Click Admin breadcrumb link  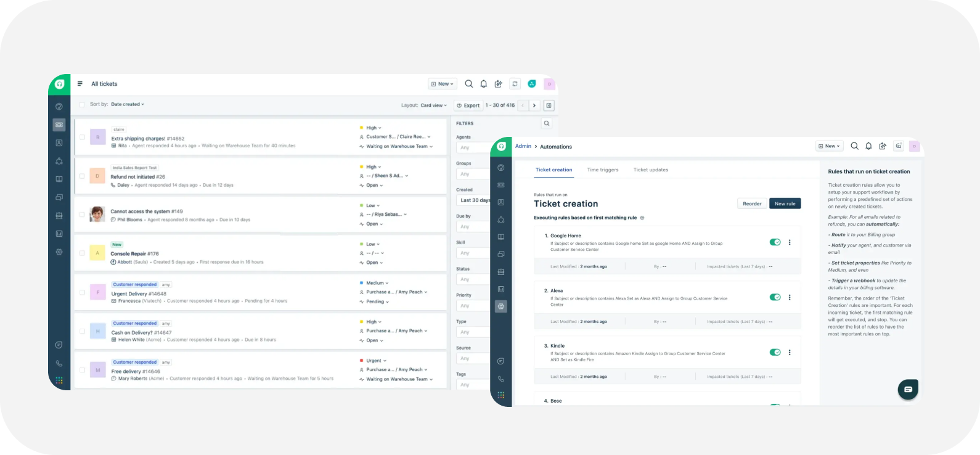point(523,146)
